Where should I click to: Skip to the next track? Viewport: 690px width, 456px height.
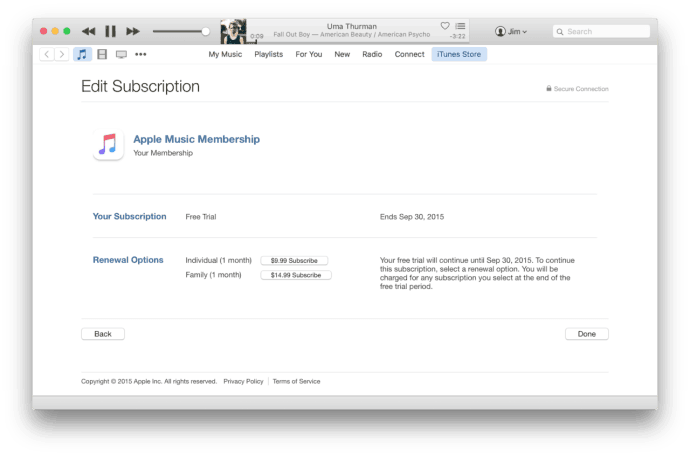pyautogui.click(x=133, y=32)
